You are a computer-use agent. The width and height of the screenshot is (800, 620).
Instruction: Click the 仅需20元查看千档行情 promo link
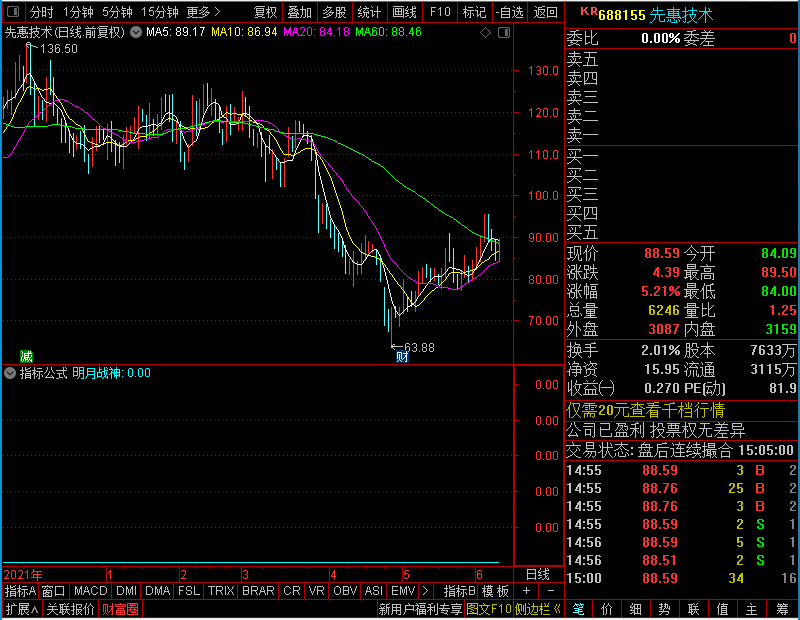coord(645,410)
